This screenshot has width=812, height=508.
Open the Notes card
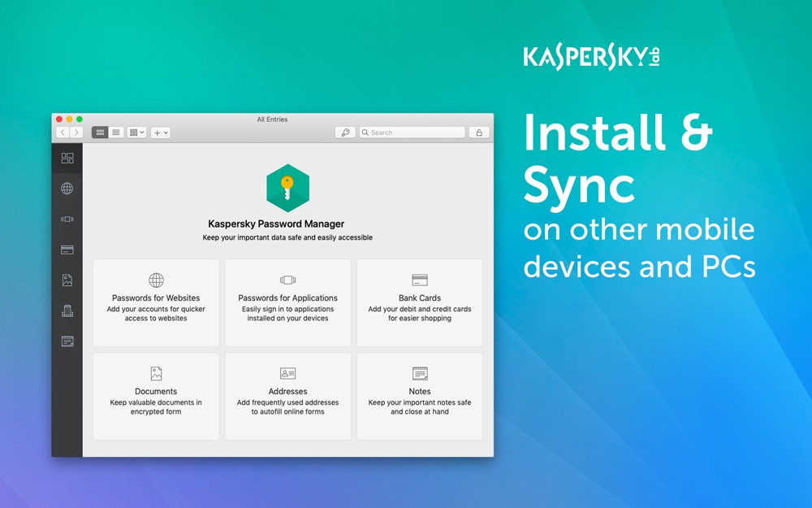coord(420,397)
